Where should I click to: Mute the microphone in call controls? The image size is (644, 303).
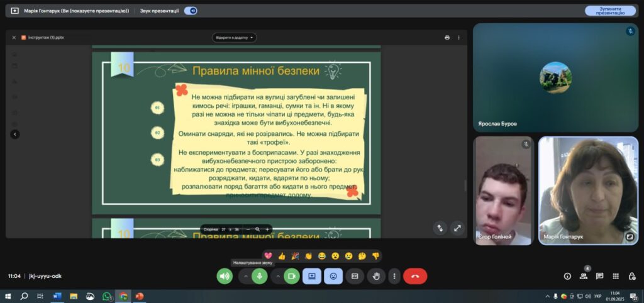click(260, 277)
